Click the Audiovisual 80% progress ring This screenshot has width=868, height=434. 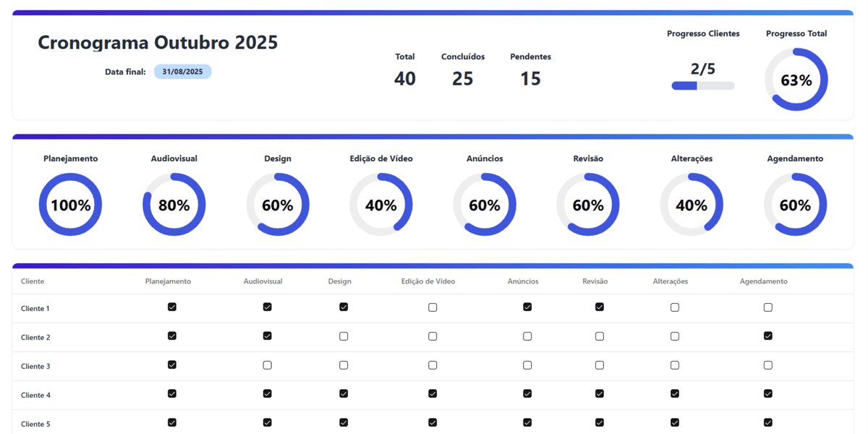point(174,205)
